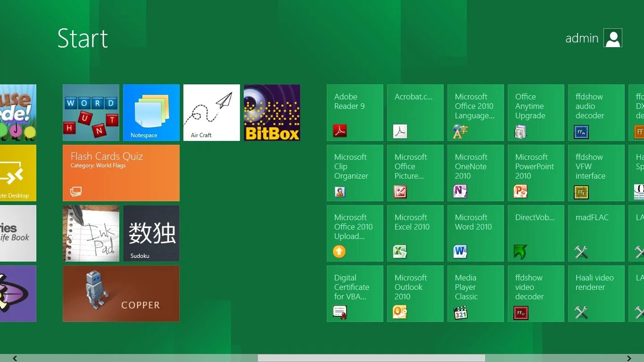Launch Microsoft Outlook 2010
Image resolution: width=644 pixels, height=362 pixels.
click(415, 294)
